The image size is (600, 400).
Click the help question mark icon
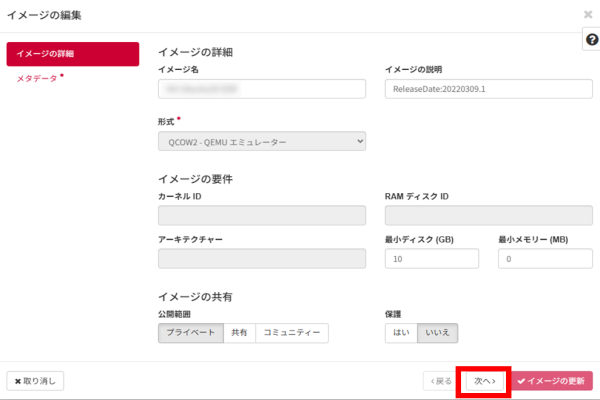[x=590, y=38]
